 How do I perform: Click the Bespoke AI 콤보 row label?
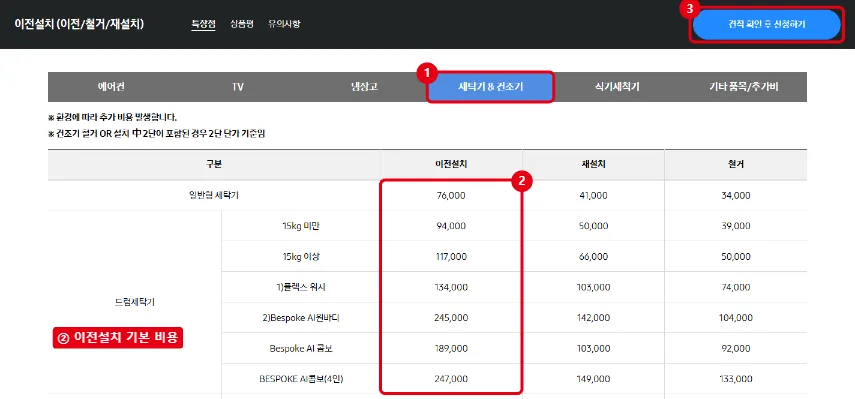coord(301,348)
